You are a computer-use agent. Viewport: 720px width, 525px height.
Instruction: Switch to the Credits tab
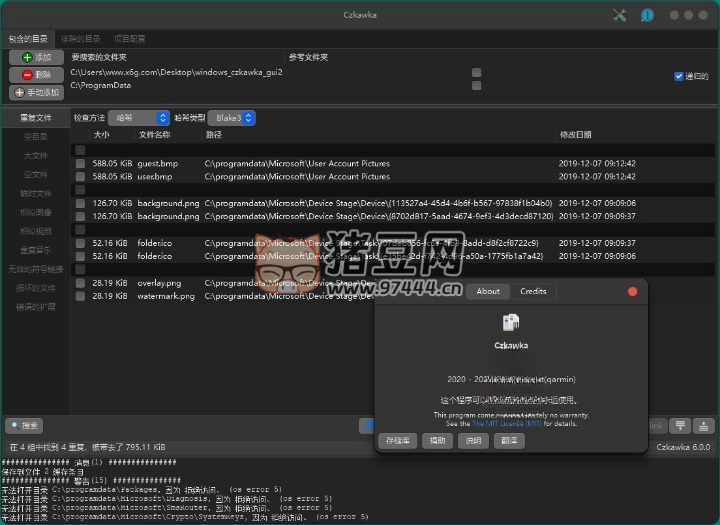533,292
